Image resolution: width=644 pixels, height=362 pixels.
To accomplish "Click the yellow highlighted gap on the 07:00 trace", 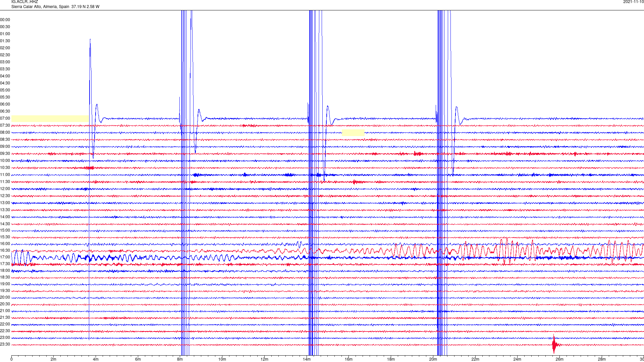I will [x=50, y=118].
